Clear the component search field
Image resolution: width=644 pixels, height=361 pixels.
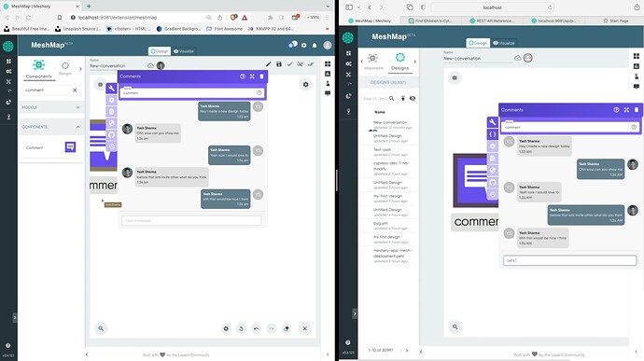(75, 90)
